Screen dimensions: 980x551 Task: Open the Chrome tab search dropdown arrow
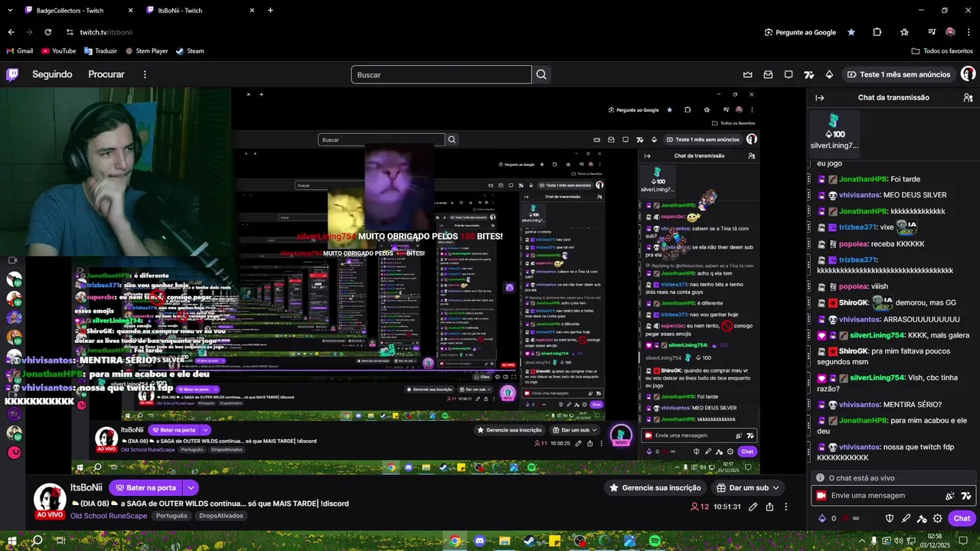click(x=11, y=10)
